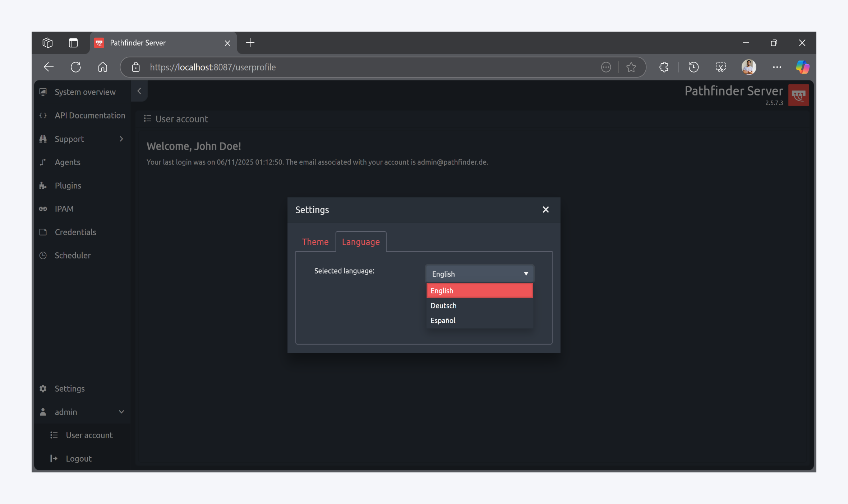Collapse the sidebar with the chevron
The width and height of the screenshot is (848, 504).
[x=139, y=91]
